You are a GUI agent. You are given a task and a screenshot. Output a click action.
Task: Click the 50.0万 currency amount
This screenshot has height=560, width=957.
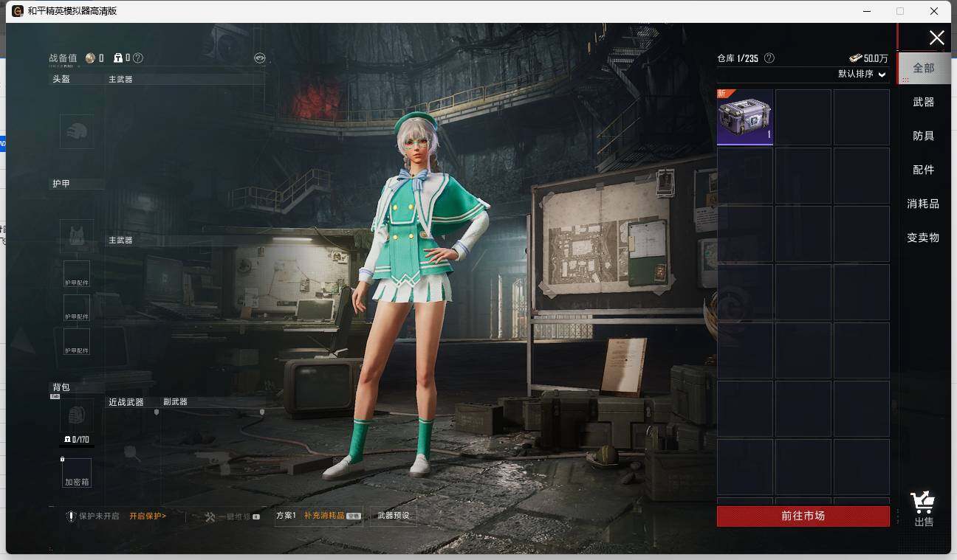tap(877, 58)
